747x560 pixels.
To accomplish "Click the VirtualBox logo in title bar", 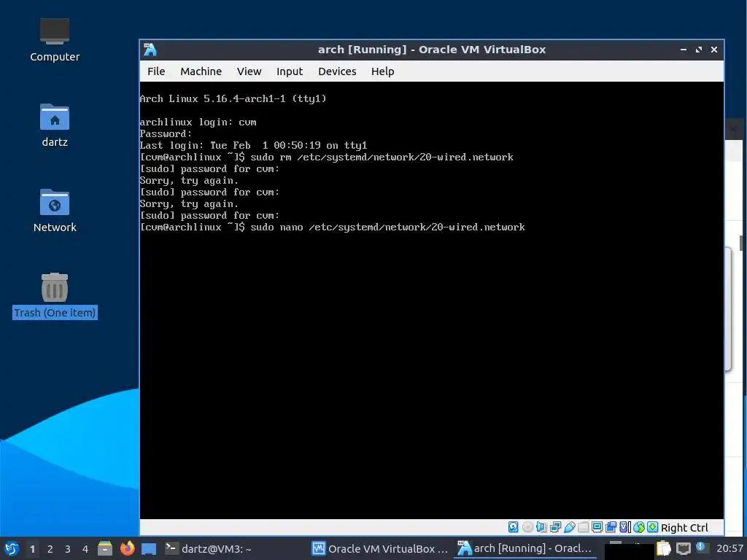I will pyautogui.click(x=150, y=50).
